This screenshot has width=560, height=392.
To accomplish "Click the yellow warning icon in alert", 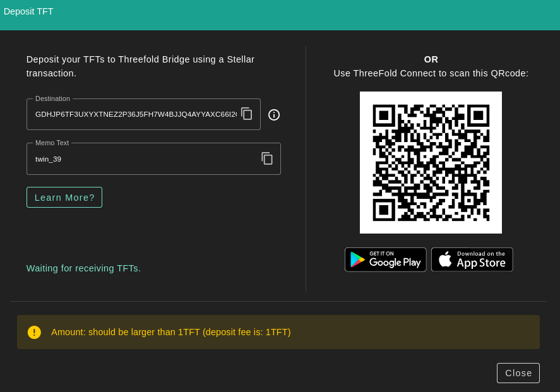I will [34, 332].
